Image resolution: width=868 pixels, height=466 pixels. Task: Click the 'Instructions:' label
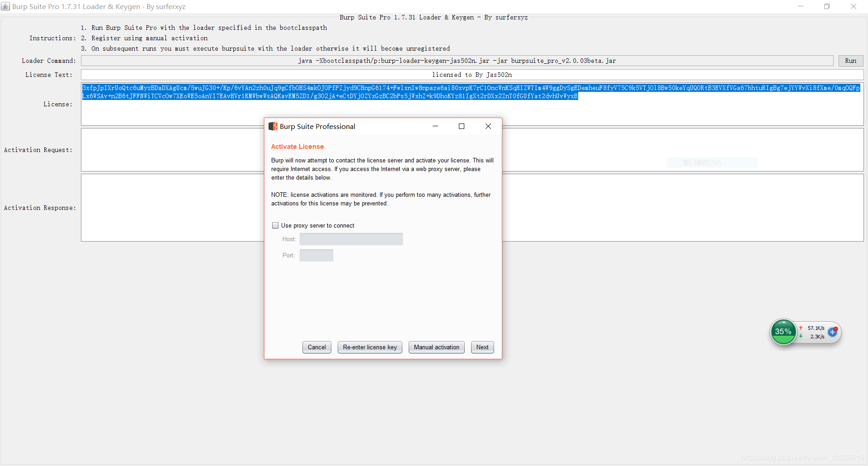coord(52,38)
